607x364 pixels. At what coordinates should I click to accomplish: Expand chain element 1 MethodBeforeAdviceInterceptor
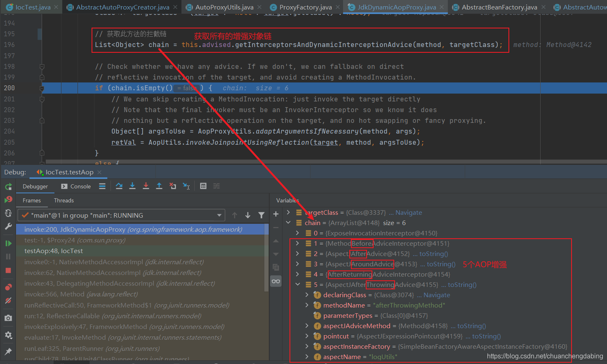tap(297, 243)
